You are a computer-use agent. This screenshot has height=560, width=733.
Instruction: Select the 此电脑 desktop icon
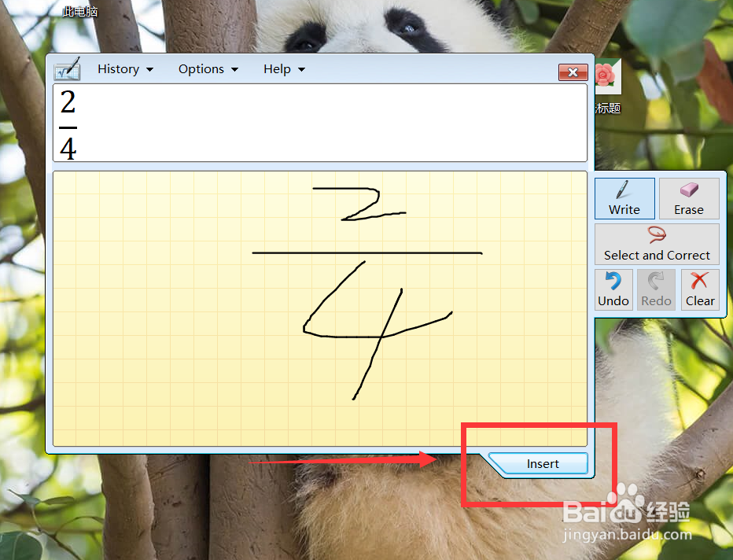79,11
